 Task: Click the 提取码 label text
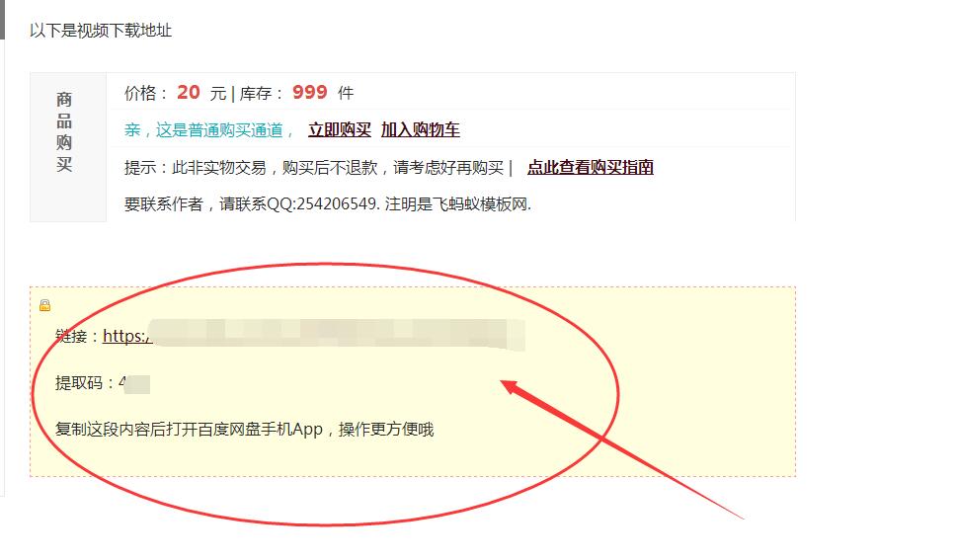tap(79, 383)
